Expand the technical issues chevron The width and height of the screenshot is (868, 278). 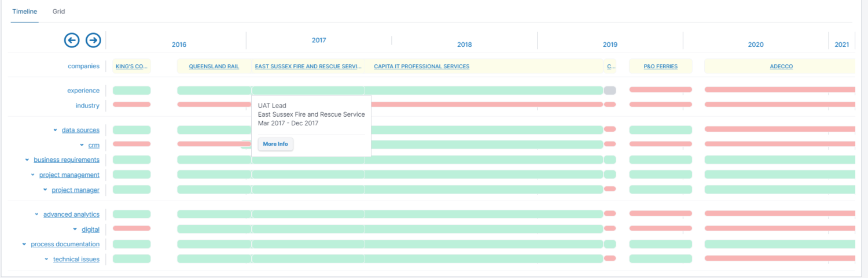coord(46,259)
